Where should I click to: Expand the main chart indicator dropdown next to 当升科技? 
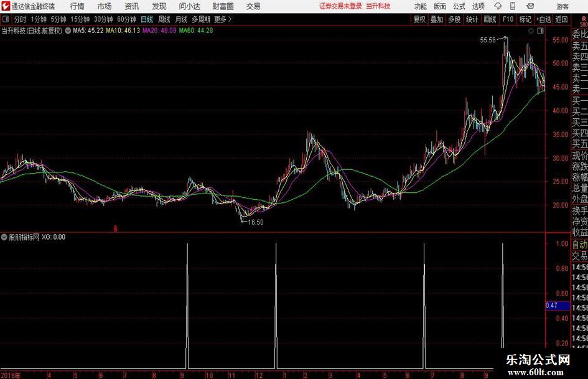point(68,30)
